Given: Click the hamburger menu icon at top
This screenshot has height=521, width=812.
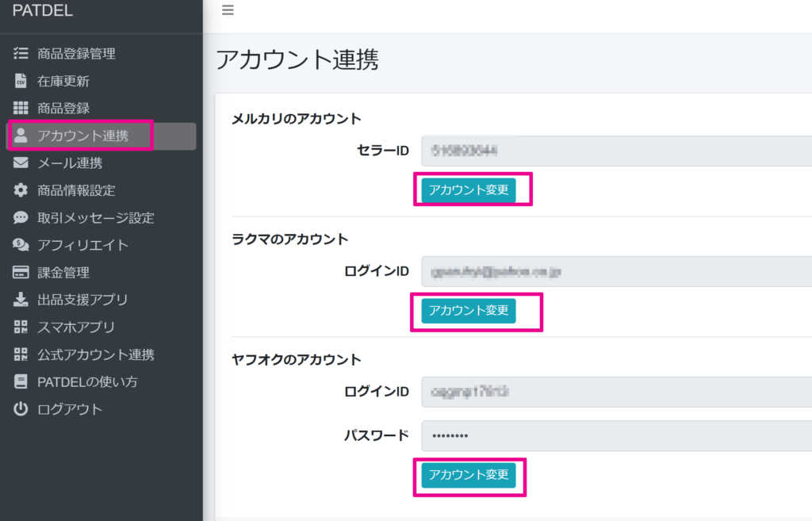Looking at the screenshot, I should pos(228,10).
